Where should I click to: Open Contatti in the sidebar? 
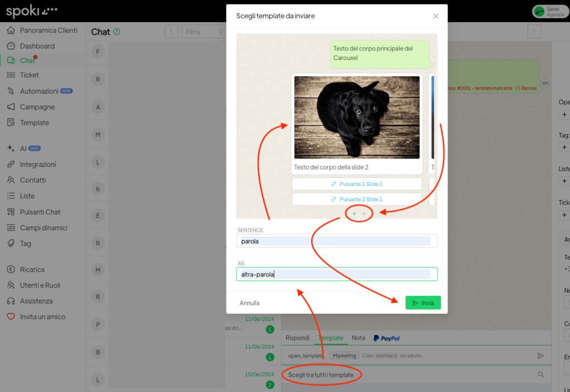(33, 180)
